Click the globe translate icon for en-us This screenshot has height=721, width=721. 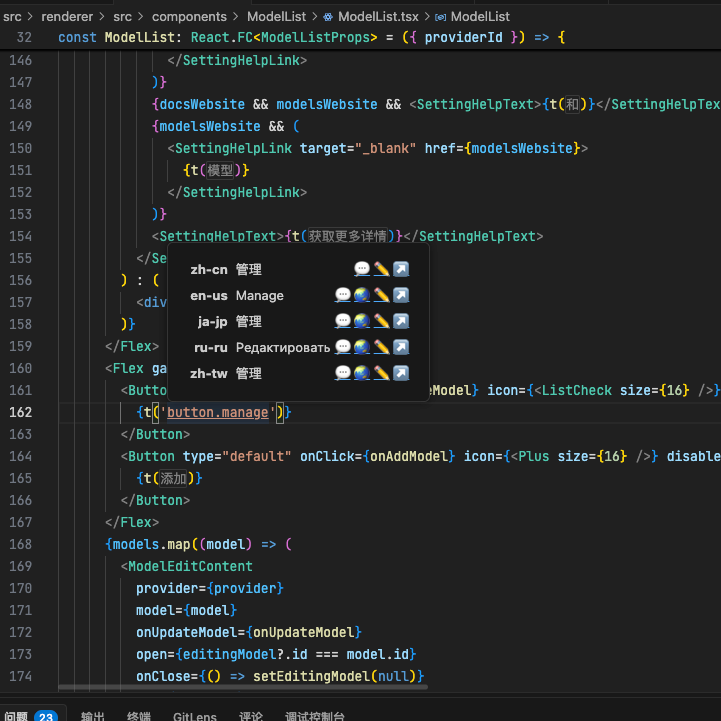click(362, 295)
